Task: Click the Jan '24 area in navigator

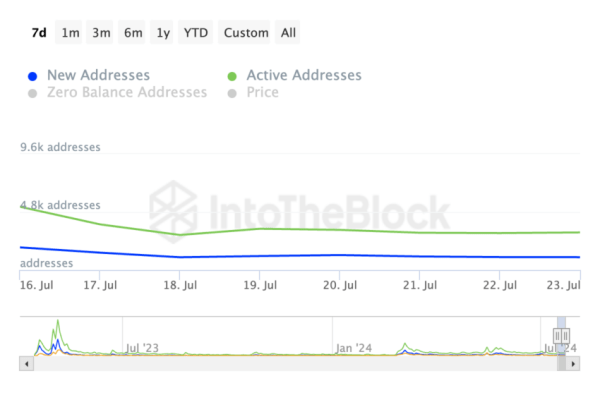Action: 353,348
